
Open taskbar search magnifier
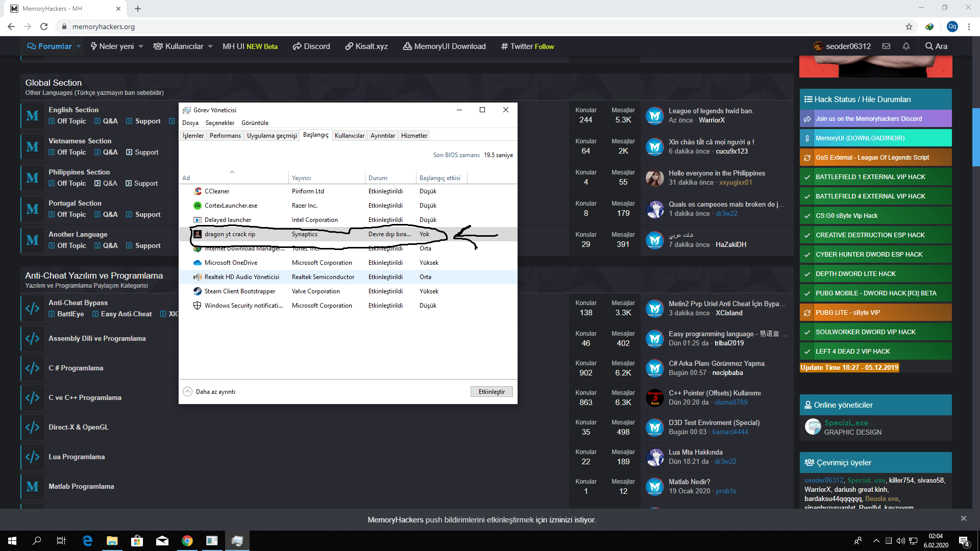pyautogui.click(x=37, y=541)
